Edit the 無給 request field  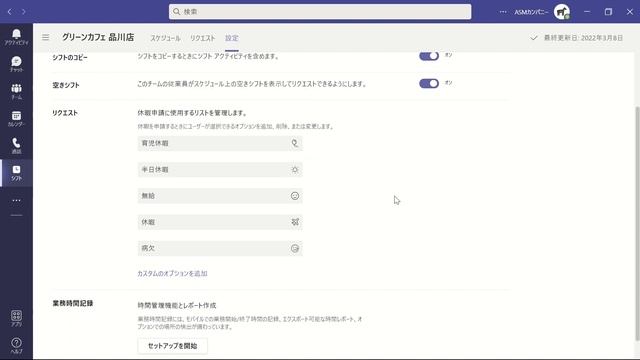coord(220,196)
